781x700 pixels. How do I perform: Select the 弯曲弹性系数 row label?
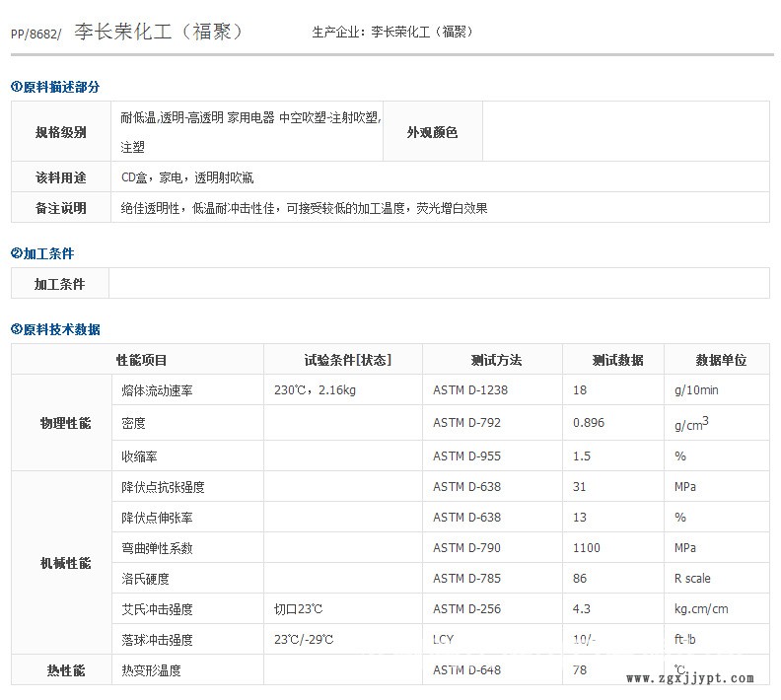157,548
